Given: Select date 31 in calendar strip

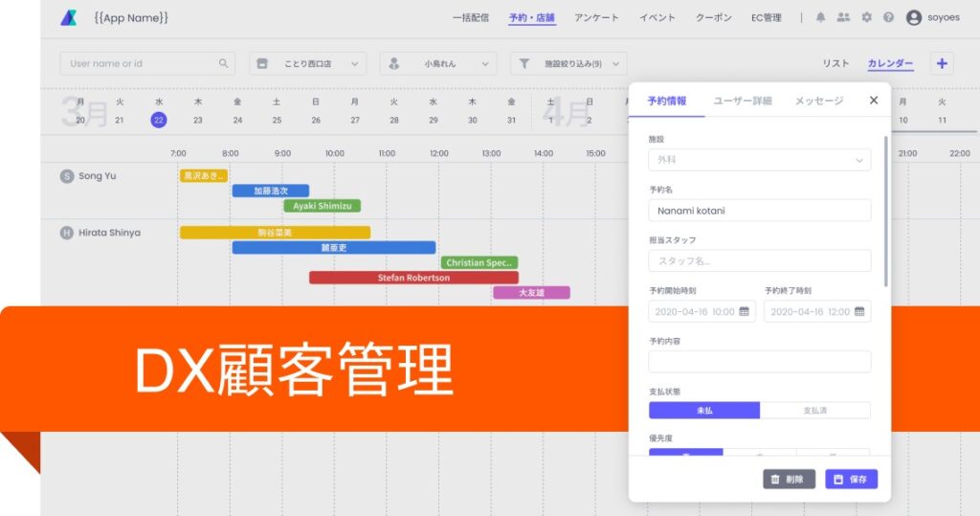Looking at the screenshot, I should click(x=511, y=120).
